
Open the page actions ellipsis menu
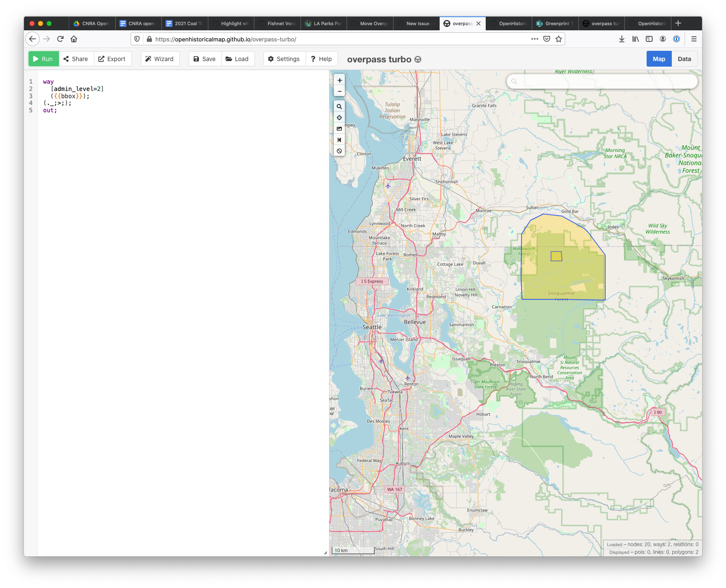coord(534,39)
